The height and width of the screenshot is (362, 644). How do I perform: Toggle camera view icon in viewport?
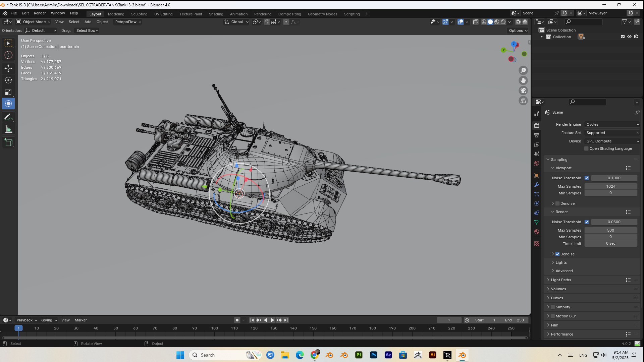(523, 90)
